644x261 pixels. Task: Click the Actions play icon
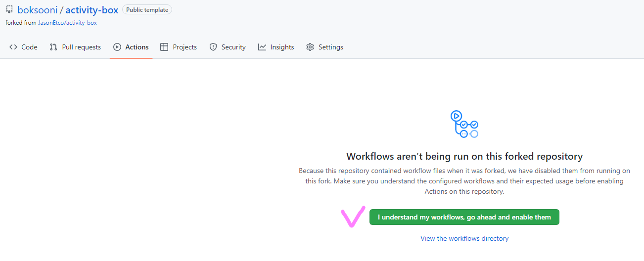(x=117, y=47)
